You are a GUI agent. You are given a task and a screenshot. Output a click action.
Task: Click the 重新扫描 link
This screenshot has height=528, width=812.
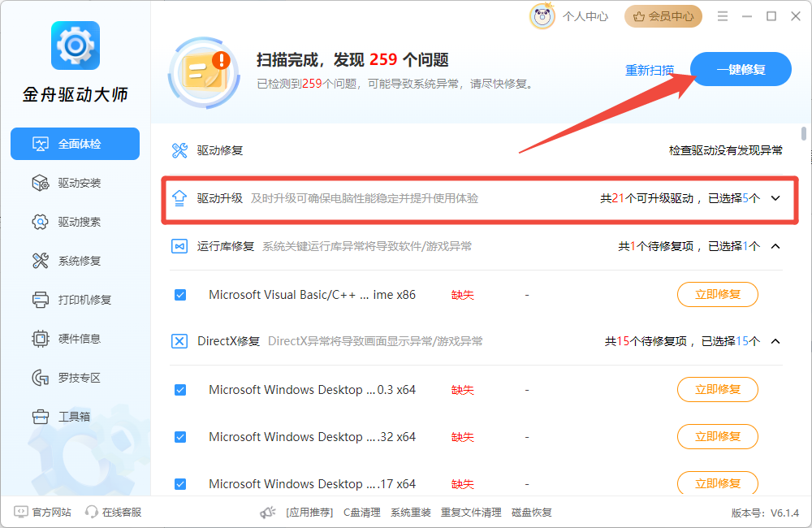coord(650,70)
